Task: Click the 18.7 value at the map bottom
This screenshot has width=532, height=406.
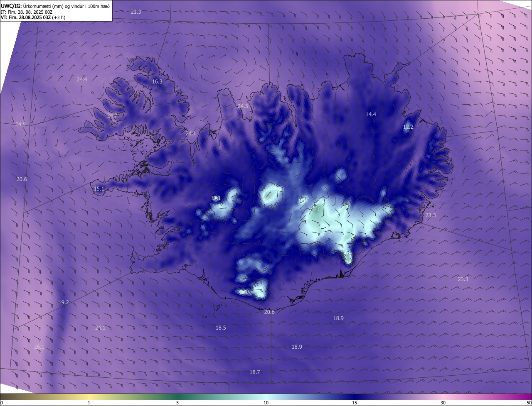Action: (x=255, y=372)
